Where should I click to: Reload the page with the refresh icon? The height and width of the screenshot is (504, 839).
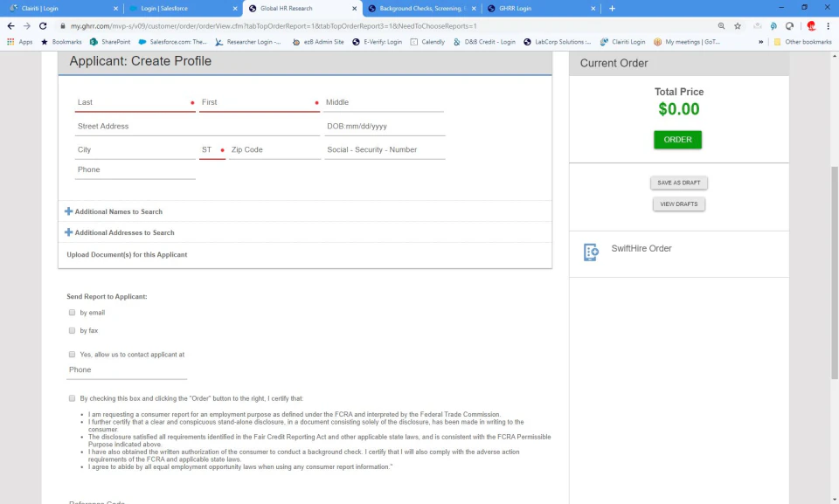click(43, 25)
